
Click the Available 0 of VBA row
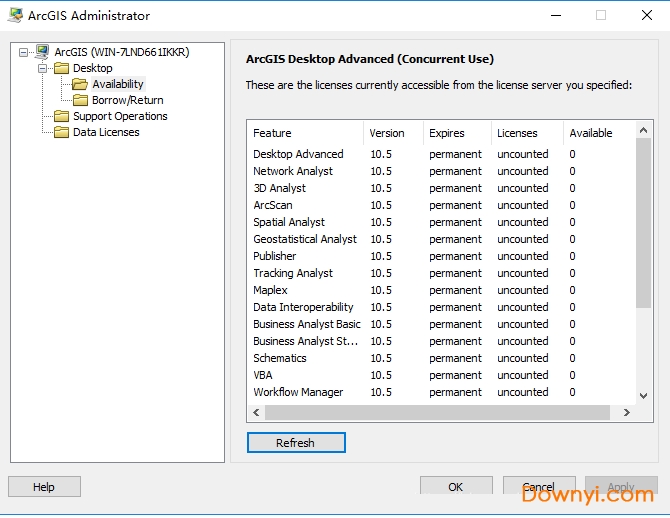(x=572, y=375)
